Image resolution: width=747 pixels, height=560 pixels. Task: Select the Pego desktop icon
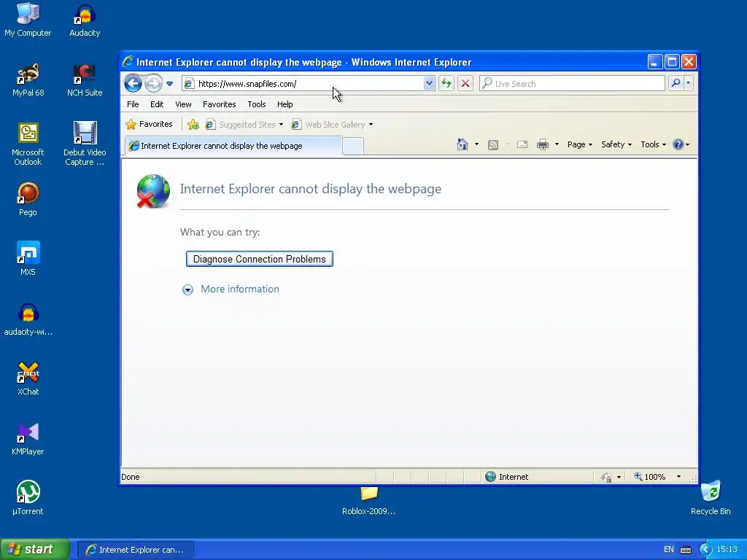(28, 200)
